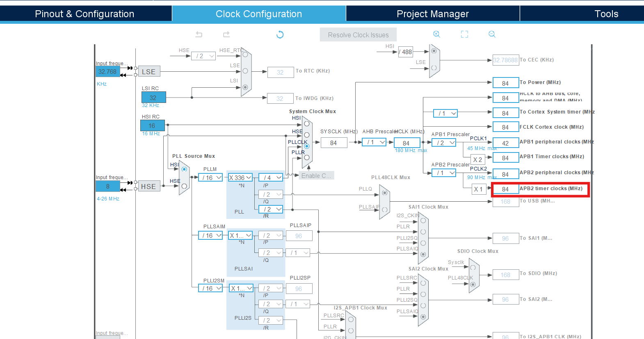Select PLLSAIP in PLL48CLK Mux
Viewport: 644px width, 339px height.
384,209
